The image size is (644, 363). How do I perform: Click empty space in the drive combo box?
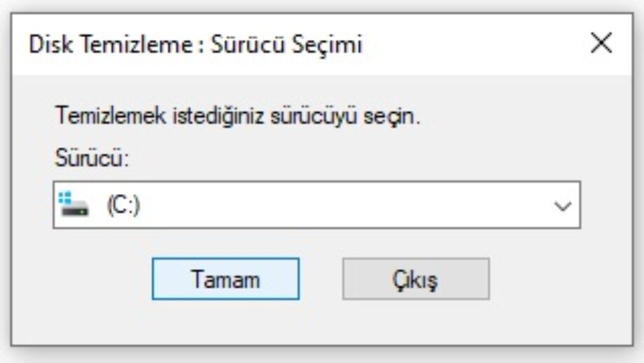[350, 205]
